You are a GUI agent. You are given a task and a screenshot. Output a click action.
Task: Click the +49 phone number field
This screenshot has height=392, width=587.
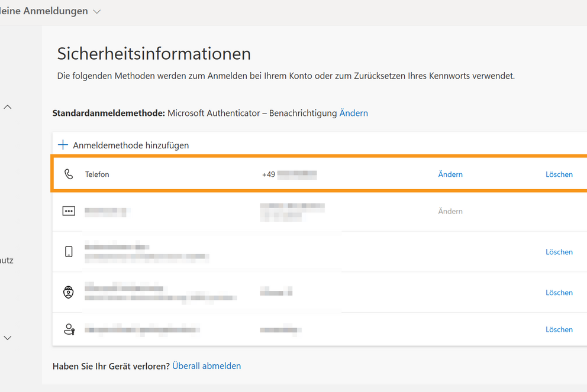pyautogui.click(x=289, y=174)
